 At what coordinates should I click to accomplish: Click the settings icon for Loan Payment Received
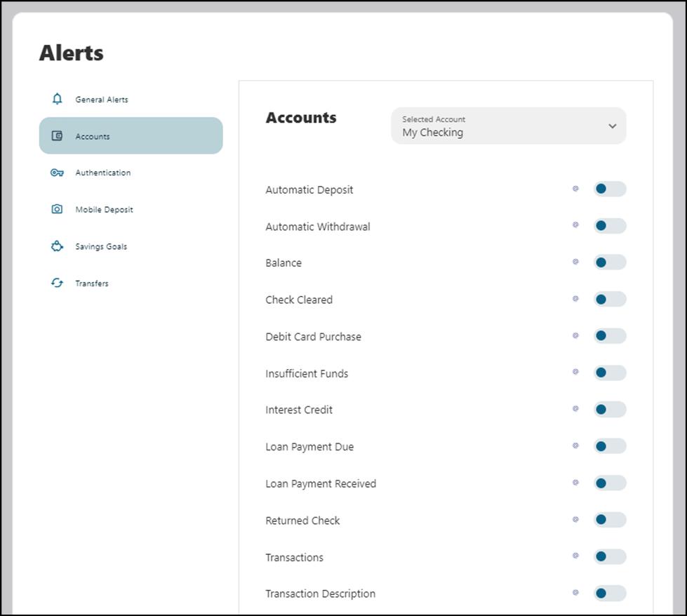tap(575, 483)
